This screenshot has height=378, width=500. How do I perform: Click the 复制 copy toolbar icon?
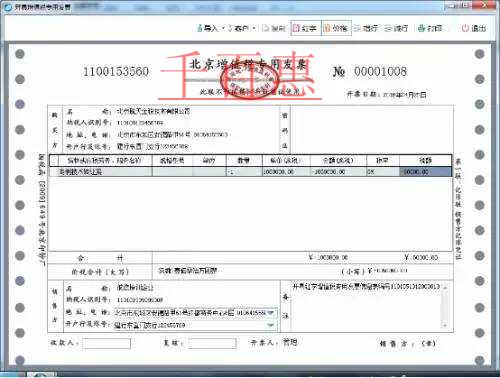click(274, 28)
